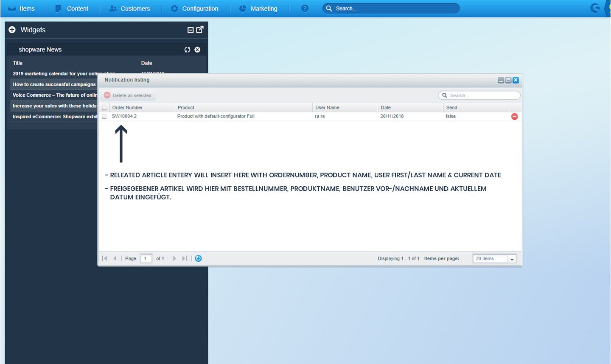Open the Configuration menu
This screenshot has height=364, width=611.
tap(195, 8)
